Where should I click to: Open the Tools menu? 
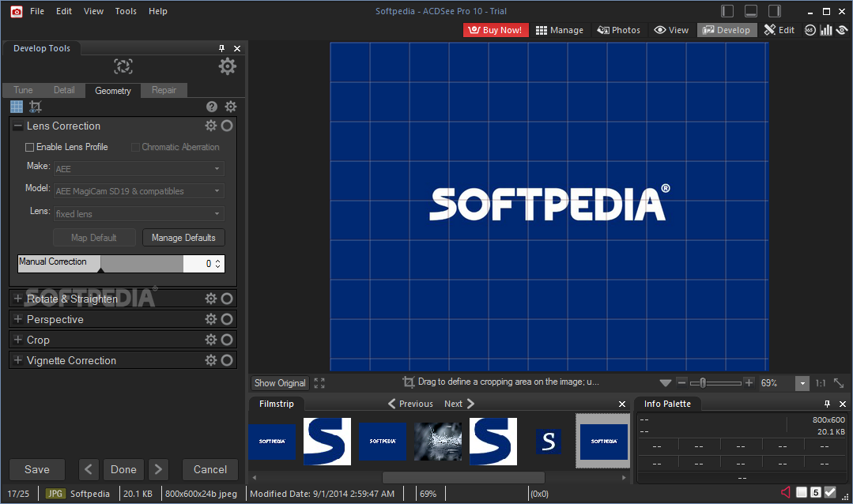[x=126, y=11]
